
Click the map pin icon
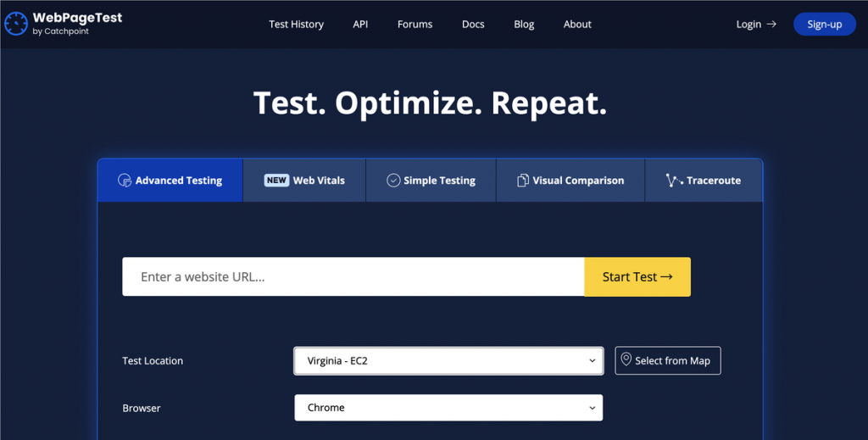[626, 360]
